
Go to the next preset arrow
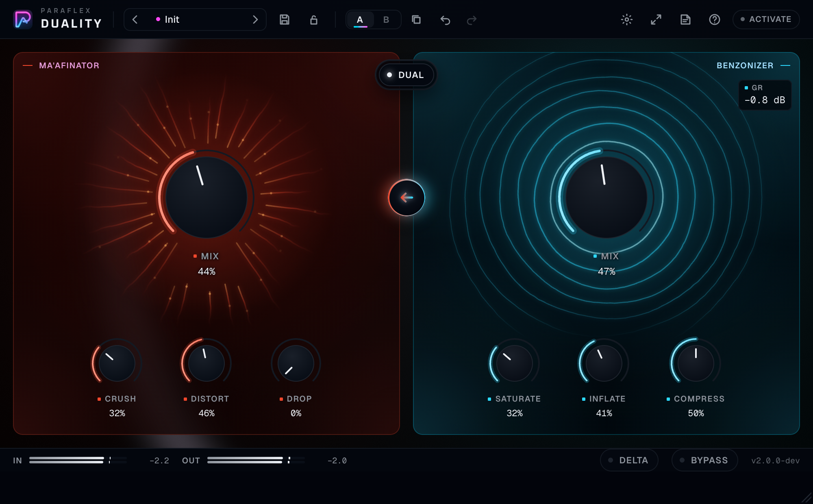(255, 20)
